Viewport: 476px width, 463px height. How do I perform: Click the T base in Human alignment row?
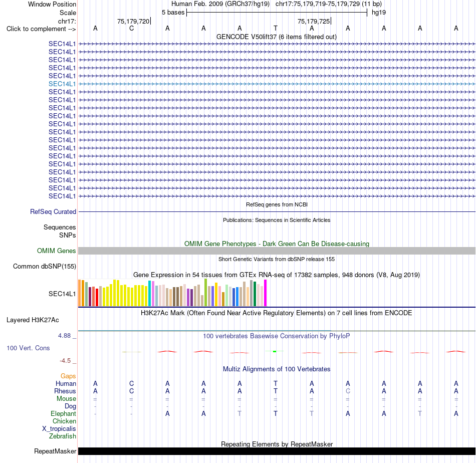[276, 384]
